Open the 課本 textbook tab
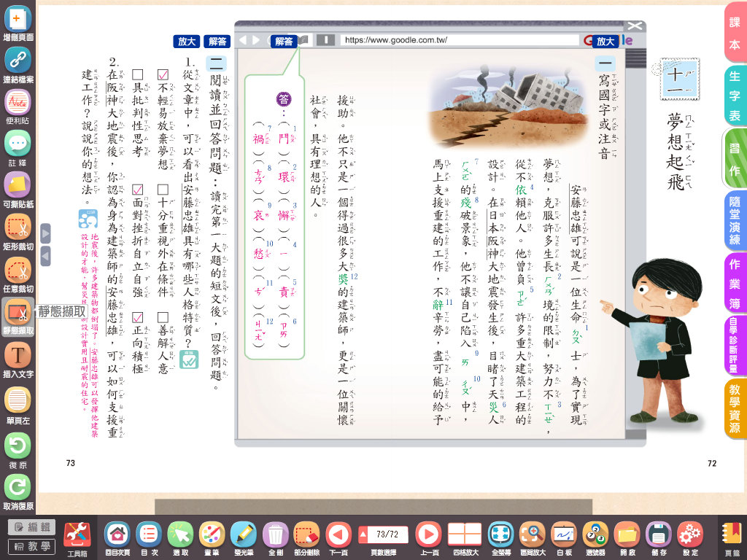 [x=735, y=34]
